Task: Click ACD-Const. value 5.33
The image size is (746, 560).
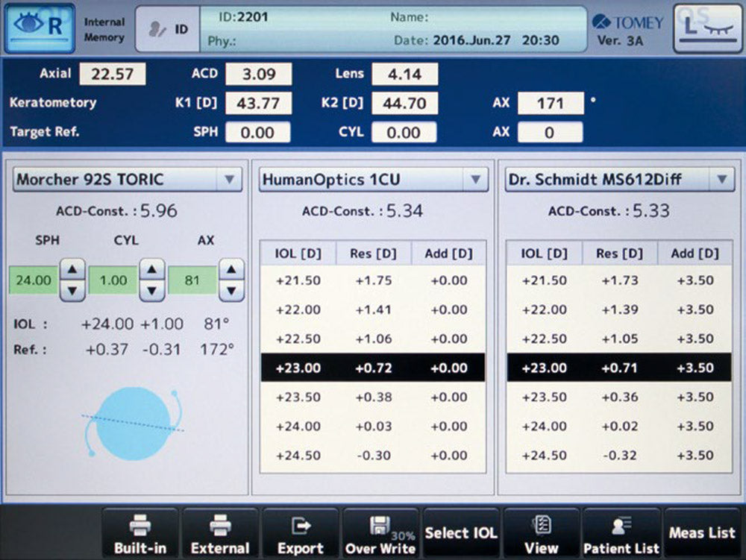Action: [651, 210]
